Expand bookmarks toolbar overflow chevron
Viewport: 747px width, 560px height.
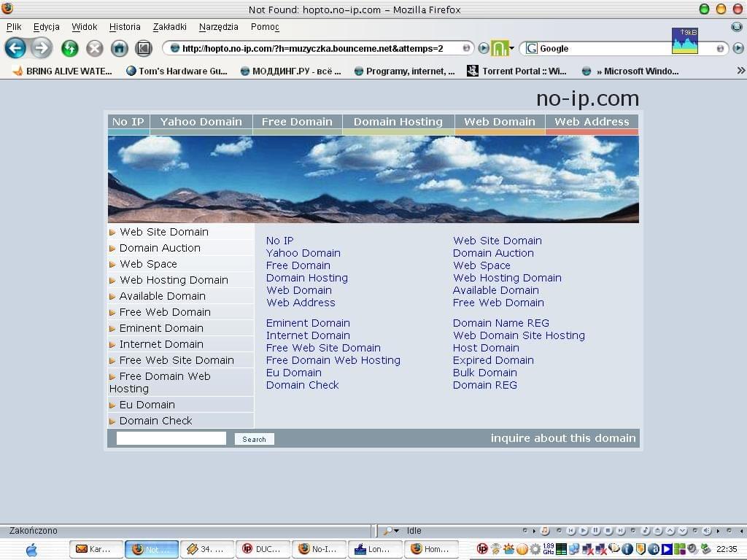pos(740,71)
